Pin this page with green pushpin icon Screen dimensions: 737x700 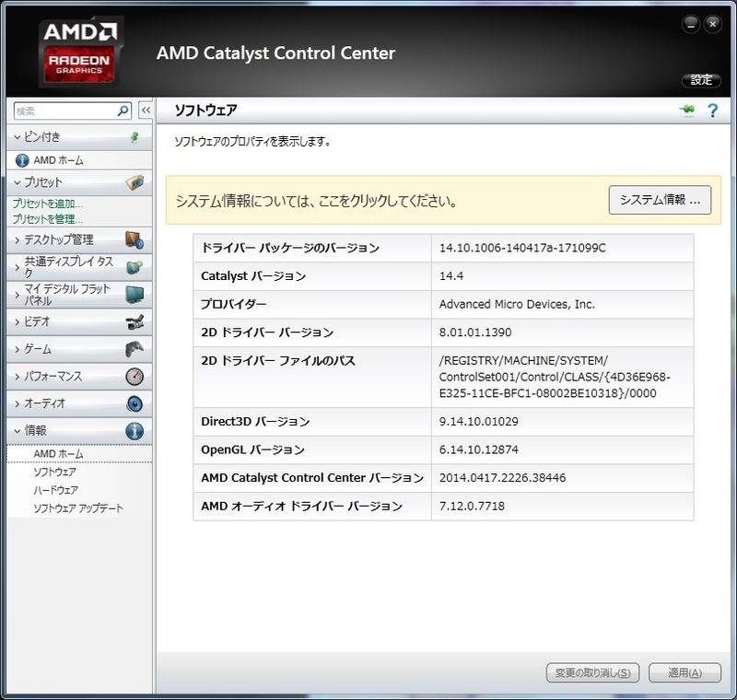pos(687,110)
